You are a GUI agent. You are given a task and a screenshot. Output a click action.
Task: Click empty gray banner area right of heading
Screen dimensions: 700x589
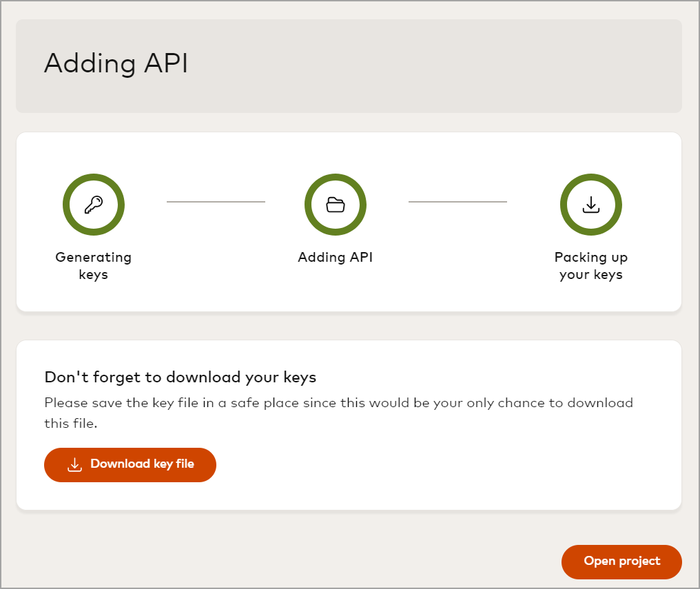click(x=448, y=65)
